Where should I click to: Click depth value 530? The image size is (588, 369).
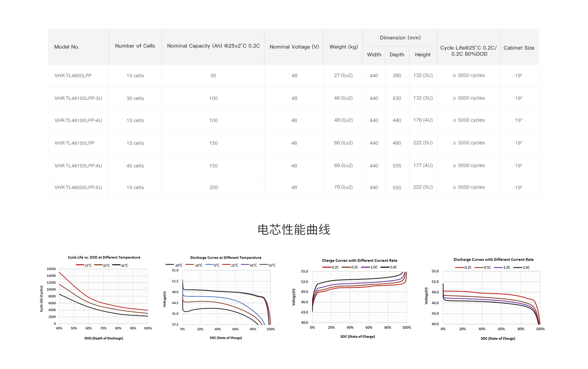(x=397, y=98)
